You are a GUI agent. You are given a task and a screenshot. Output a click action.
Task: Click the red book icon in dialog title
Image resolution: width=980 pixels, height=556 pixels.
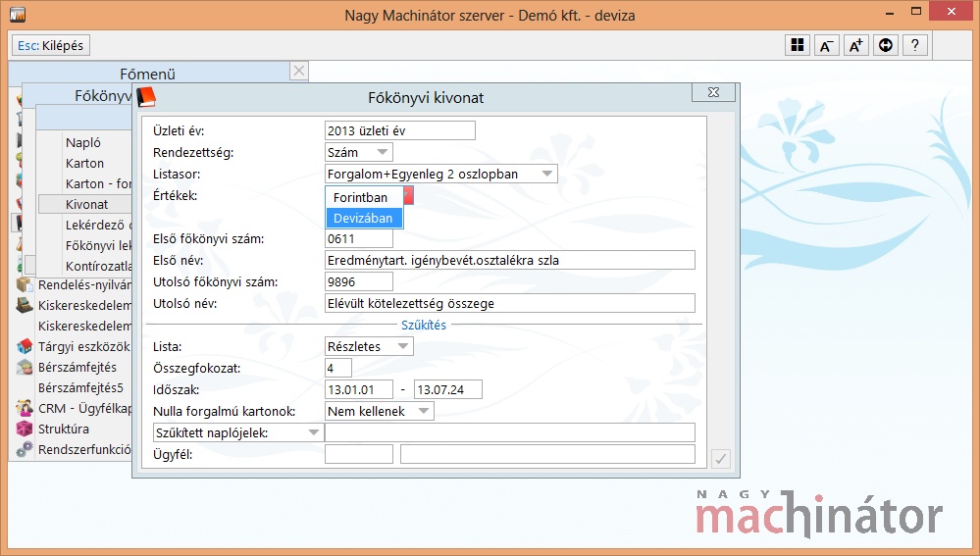[x=145, y=97]
